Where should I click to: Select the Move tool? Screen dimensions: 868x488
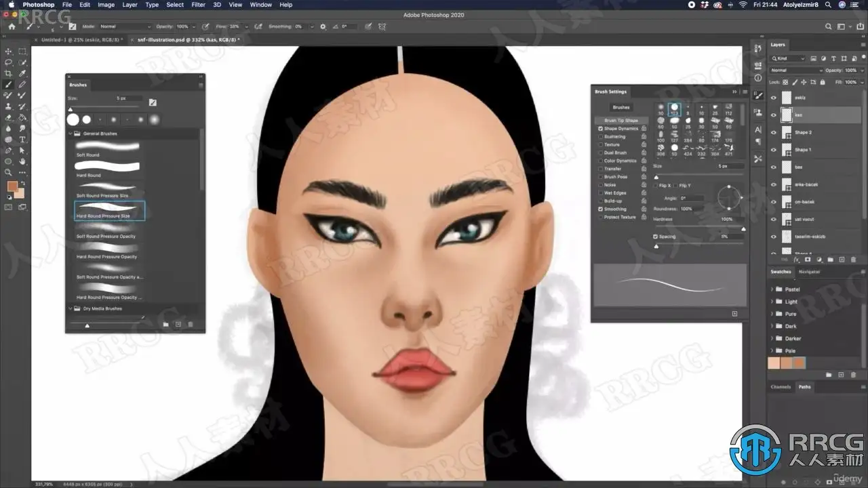click(x=9, y=52)
